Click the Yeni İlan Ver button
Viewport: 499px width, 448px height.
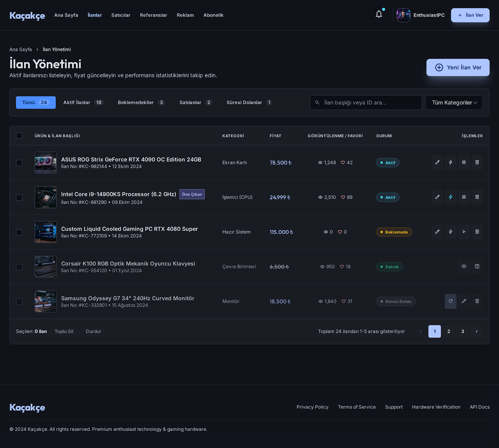(x=458, y=67)
